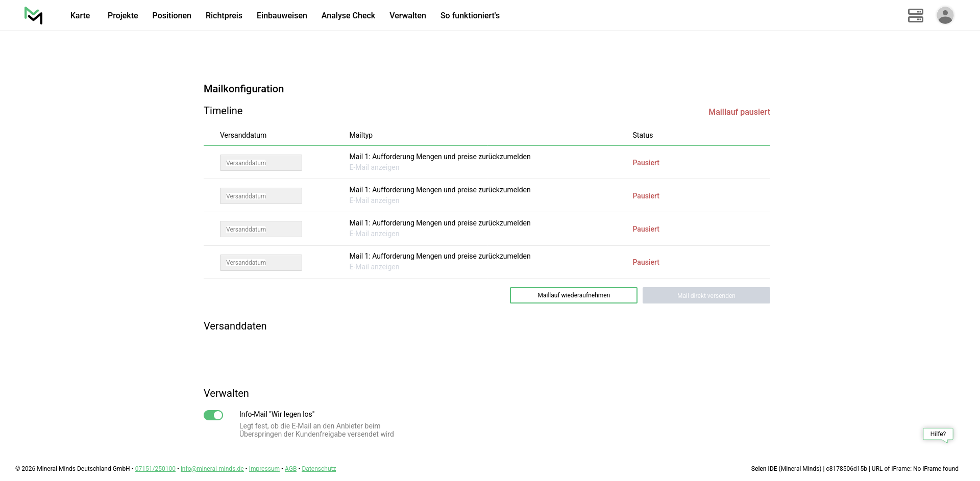
Task: Open the Hilfe? chat bubble
Action: point(938,434)
